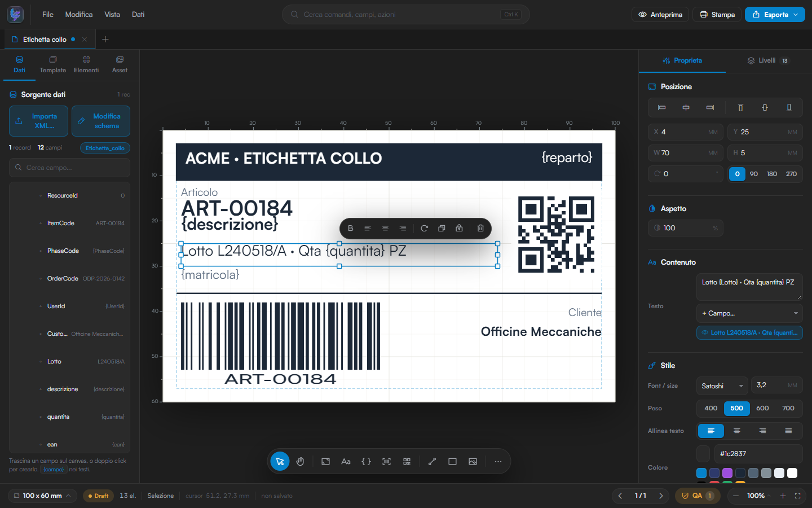Rotate element via floating toolbar icon
The width and height of the screenshot is (812, 508).
click(x=424, y=228)
